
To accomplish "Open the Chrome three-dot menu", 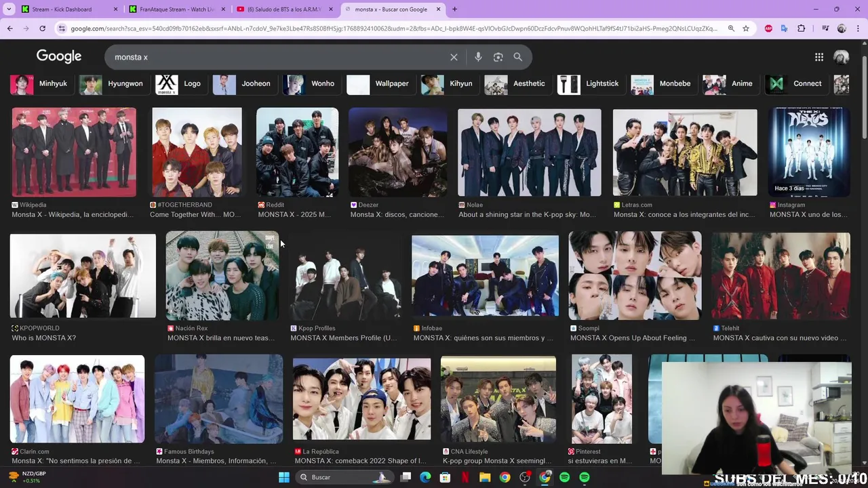I will point(858,28).
